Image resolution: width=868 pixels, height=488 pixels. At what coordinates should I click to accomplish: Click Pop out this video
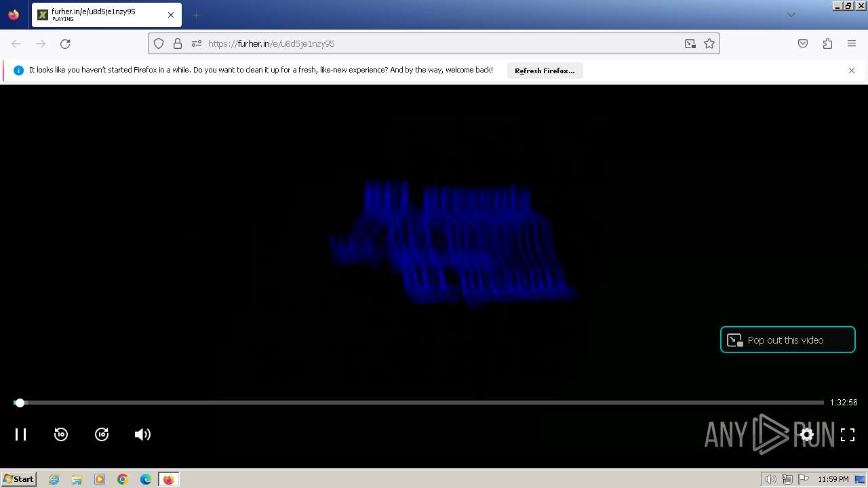[787, 340]
